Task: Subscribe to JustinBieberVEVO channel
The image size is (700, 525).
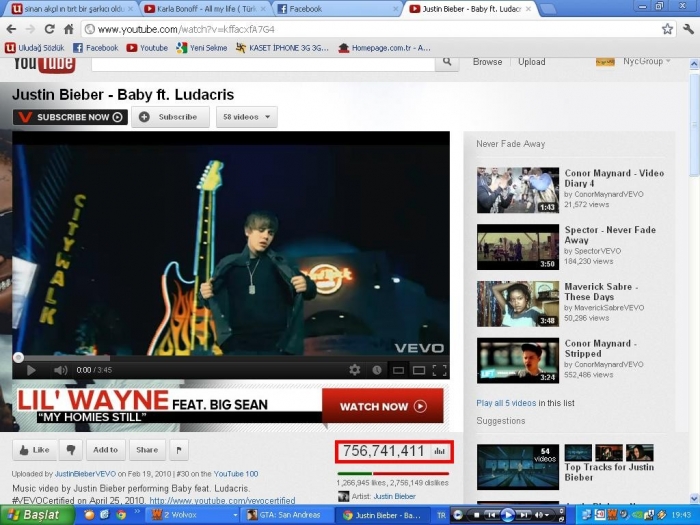Action: [170, 117]
